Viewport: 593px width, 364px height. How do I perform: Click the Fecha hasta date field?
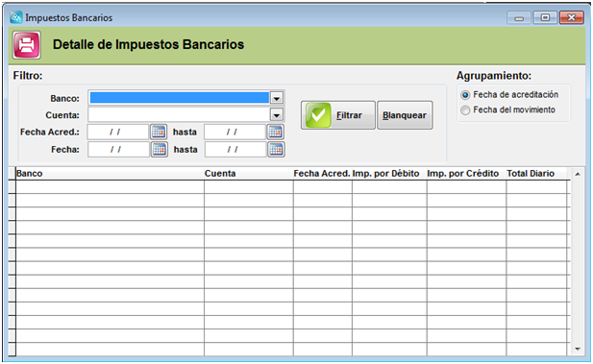click(x=235, y=149)
